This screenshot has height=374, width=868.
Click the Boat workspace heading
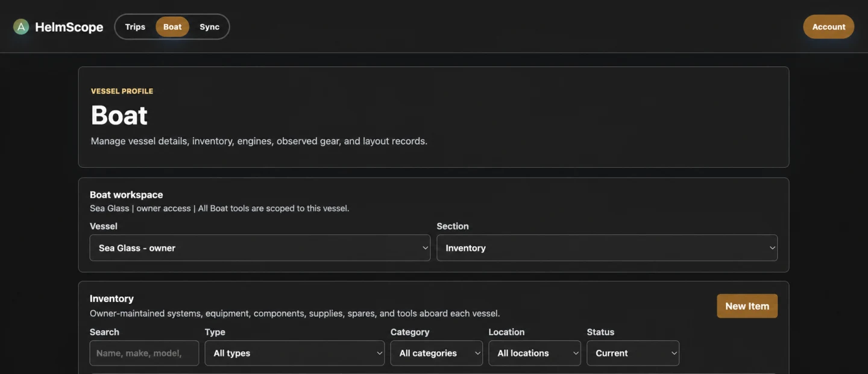pos(127,195)
